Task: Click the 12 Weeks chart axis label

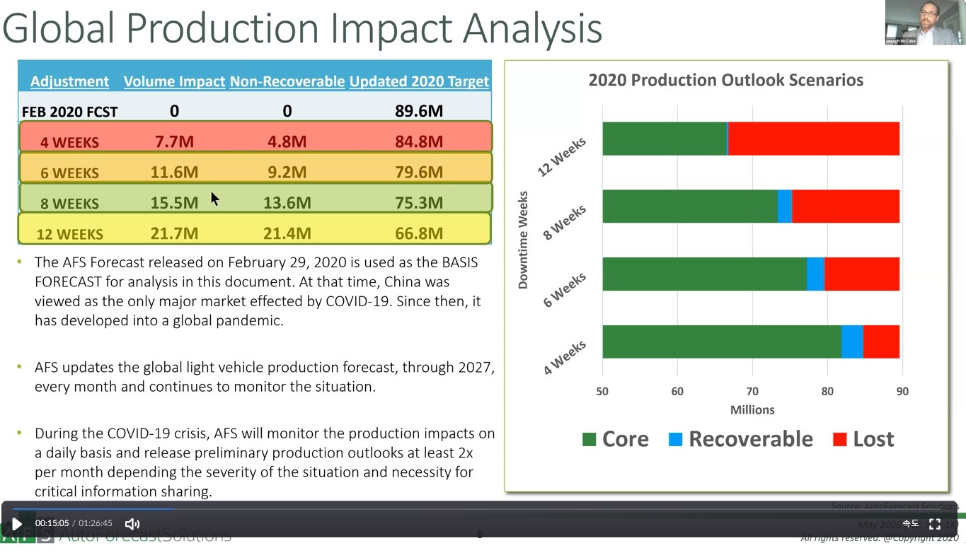Action: point(563,157)
